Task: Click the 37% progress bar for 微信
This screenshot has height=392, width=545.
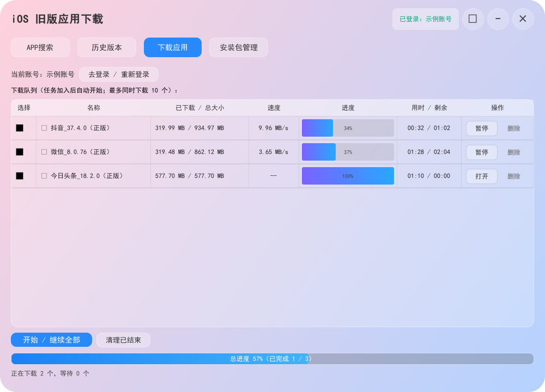Action: click(x=348, y=152)
